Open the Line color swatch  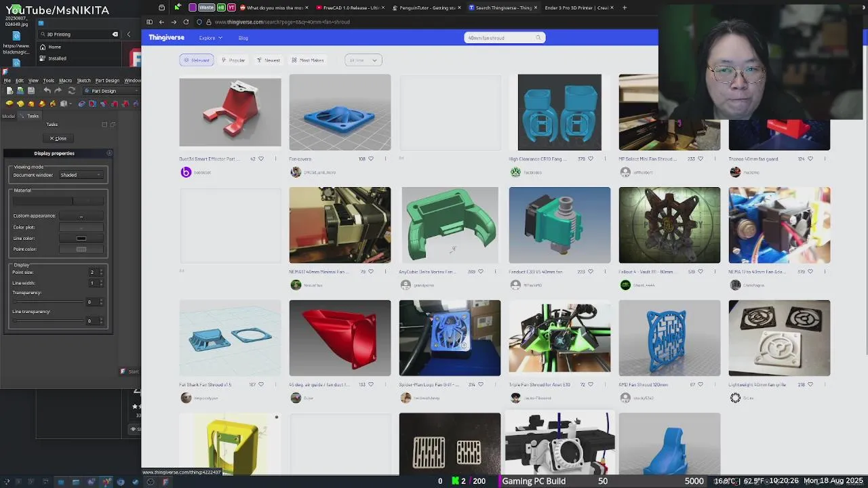[x=81, y=239]
